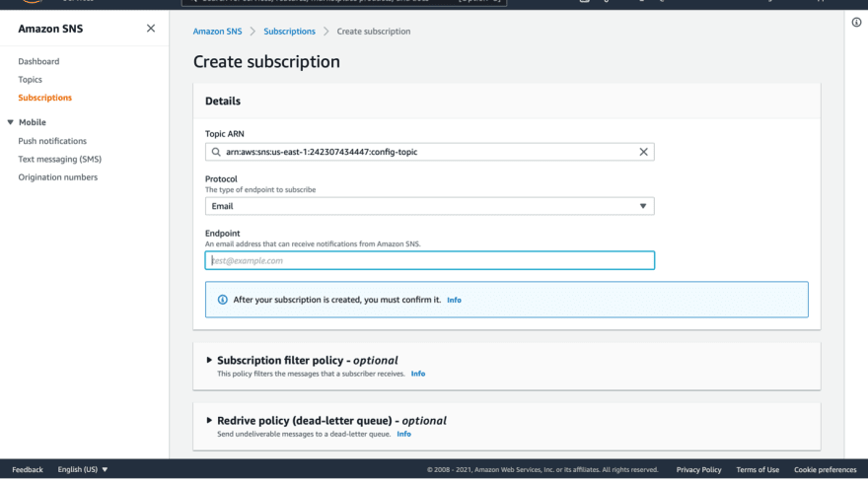Open the Privacy Policy footer link
The image size is (868, 480).
click(698, 469)
